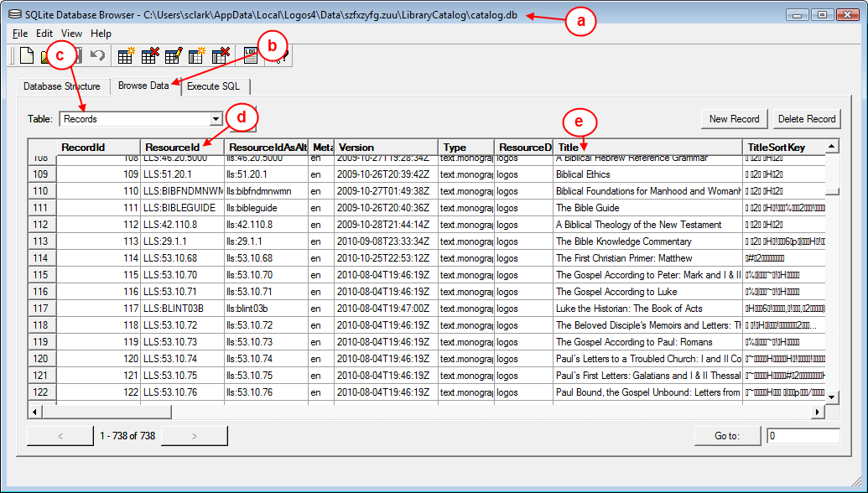Click the Undo toolbar icon
868x493 pixels.
tap(97, 55)
